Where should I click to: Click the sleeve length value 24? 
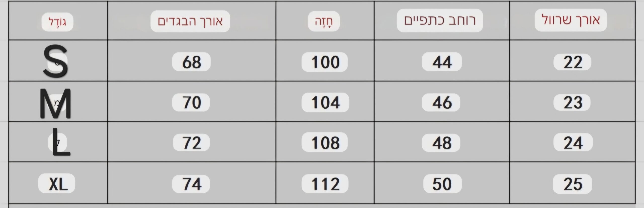click(x=573, y=143)
